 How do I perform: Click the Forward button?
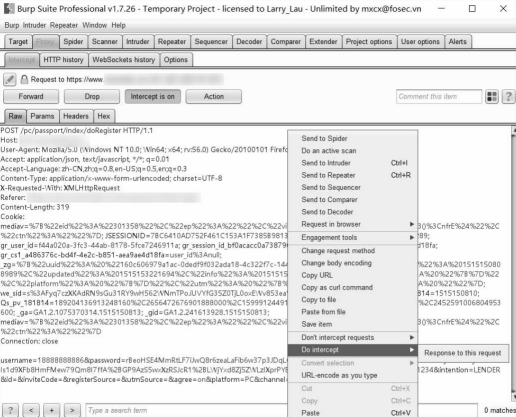click(x=31, y=97)
